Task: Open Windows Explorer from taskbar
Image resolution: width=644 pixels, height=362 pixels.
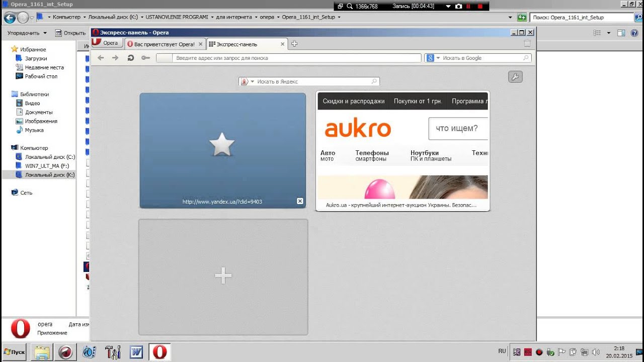Action: pos(43,352)
